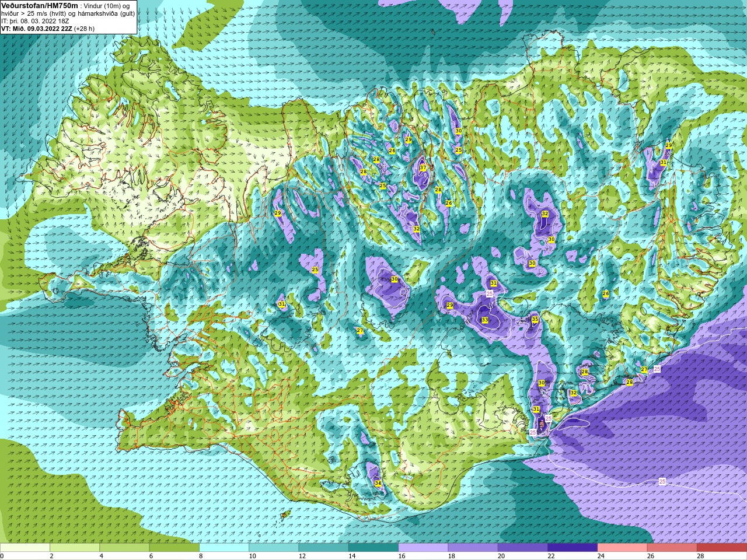
Task: Click the legend scale number 22
Action: (x=551, y=556)
